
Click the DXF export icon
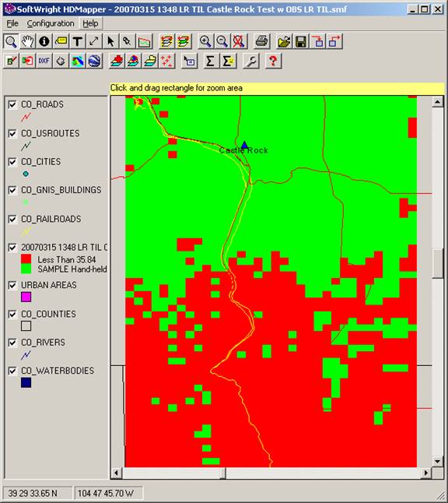point(44,61)
